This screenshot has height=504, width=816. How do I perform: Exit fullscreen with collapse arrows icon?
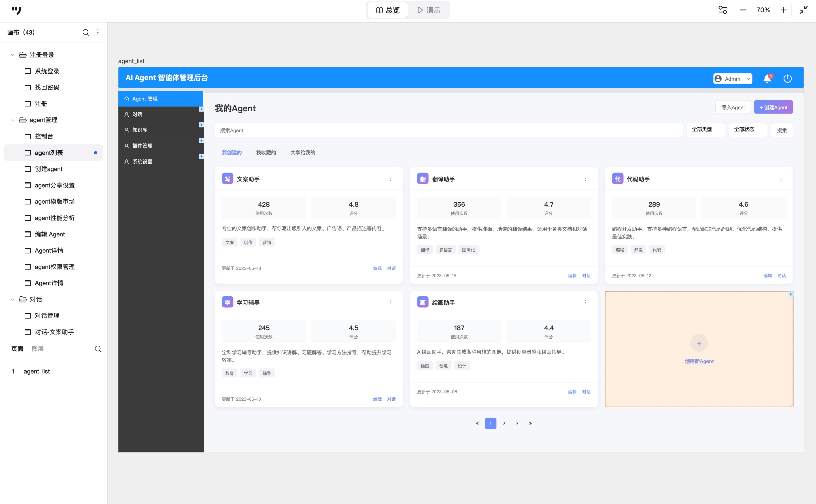tap(804, 10)
